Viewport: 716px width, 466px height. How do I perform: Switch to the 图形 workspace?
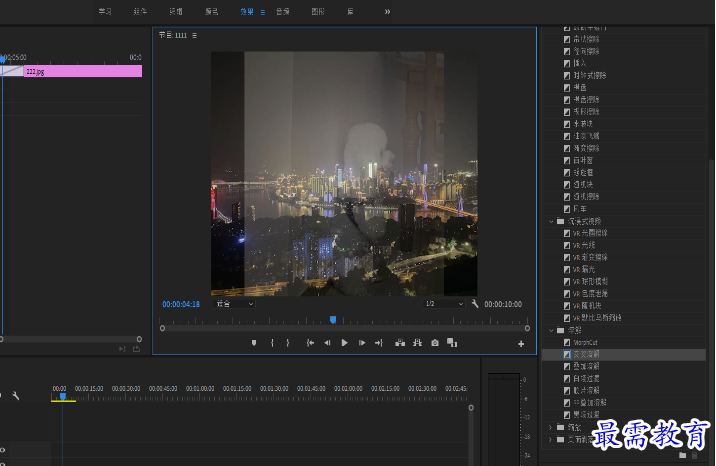coord(318,11)
